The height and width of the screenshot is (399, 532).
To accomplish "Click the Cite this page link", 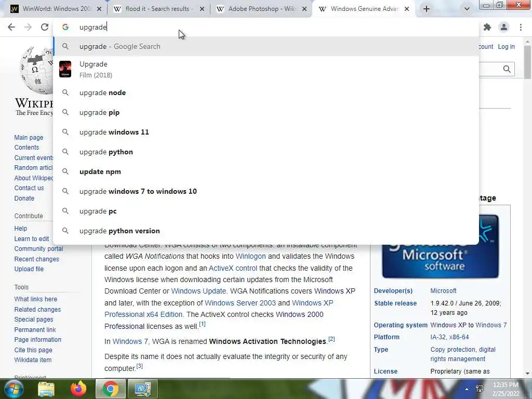I will coord(33,350).
